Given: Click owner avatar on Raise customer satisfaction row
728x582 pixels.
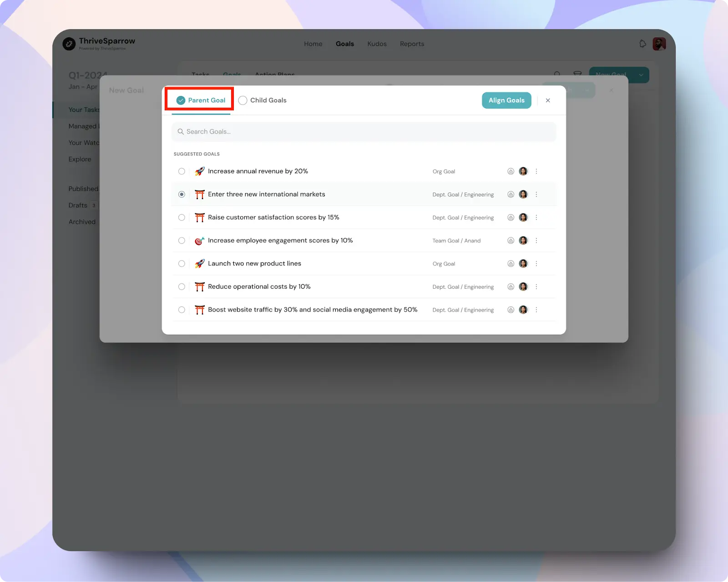Looking at the screenshot, I should (x=523, y=217).
